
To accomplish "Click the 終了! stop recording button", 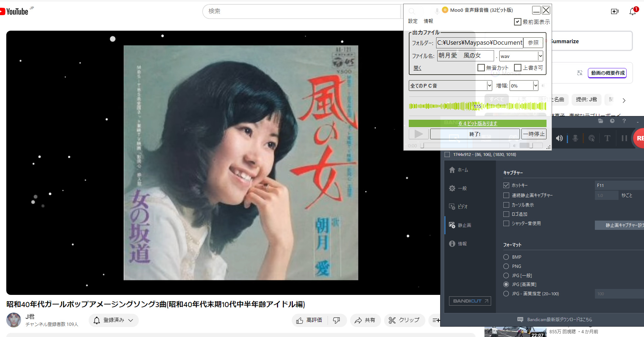I will click(475, 134).
